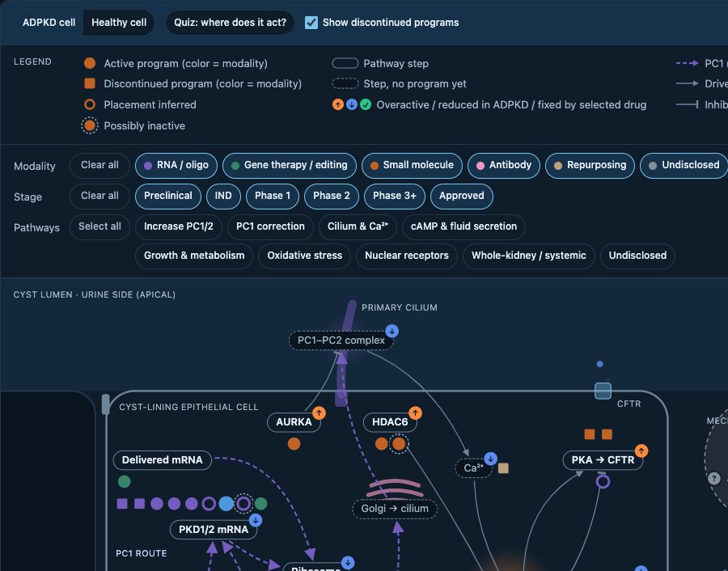The width and height of the screenshot is (728, 571).
Task: Select the Nuclear receptors pathway
Action: (x=407, y=256)
